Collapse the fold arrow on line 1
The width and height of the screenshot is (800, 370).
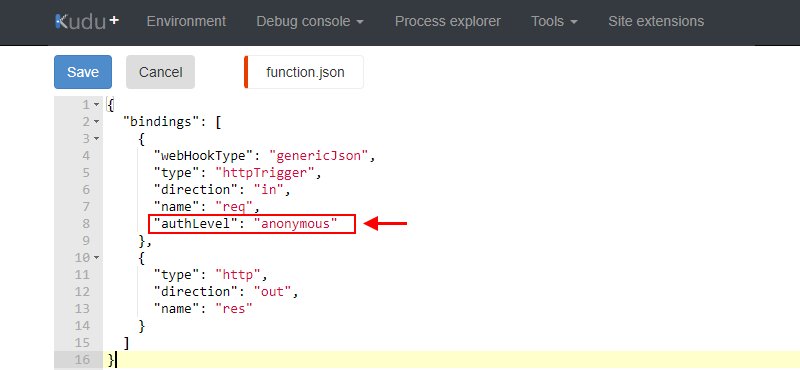point(96,105)
